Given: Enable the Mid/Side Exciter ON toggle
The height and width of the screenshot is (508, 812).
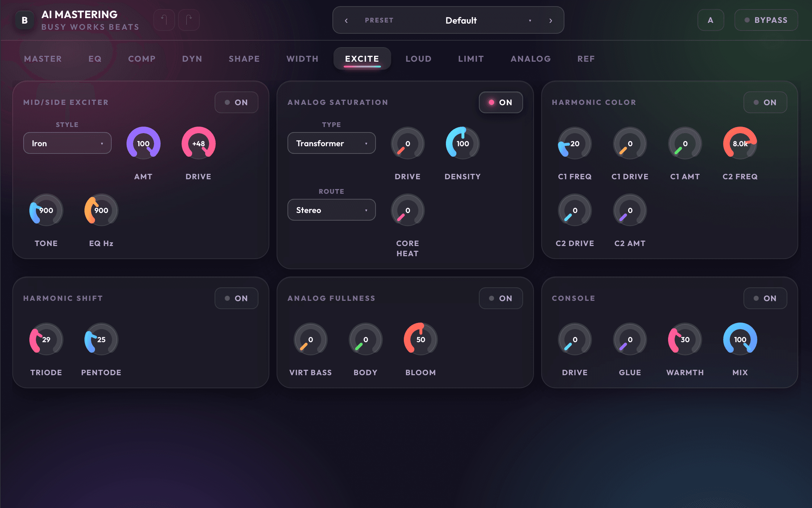Looking at the screenshot, I should 236,102.
